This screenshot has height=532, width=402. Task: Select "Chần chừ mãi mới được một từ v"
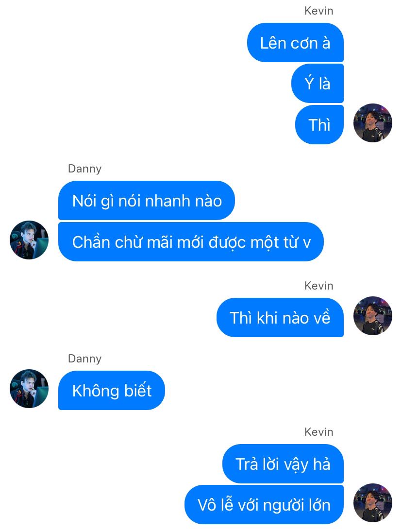(x=191, y=241)
